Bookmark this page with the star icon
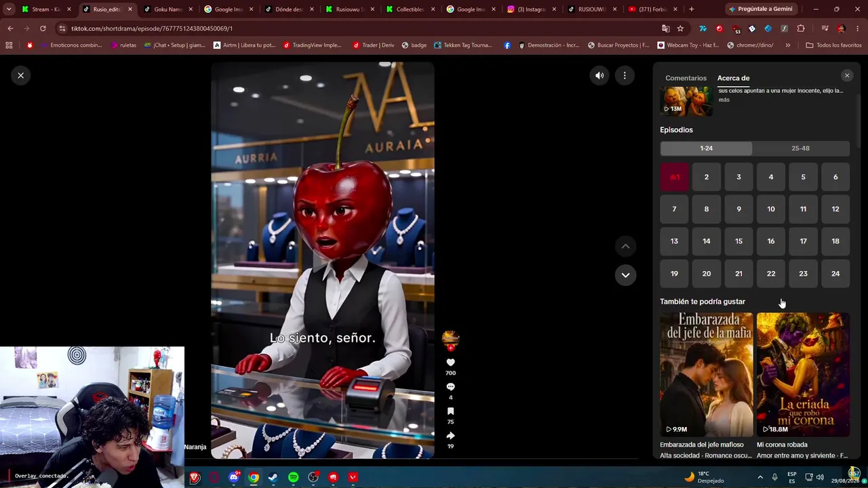The height and width of the screenshot is (488, 868). 680,28
